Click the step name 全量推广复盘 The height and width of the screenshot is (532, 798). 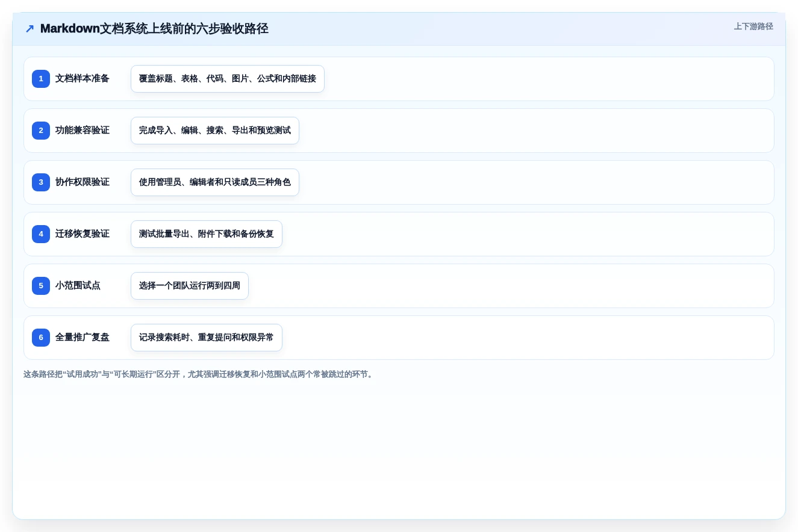[x=83, y=338]
